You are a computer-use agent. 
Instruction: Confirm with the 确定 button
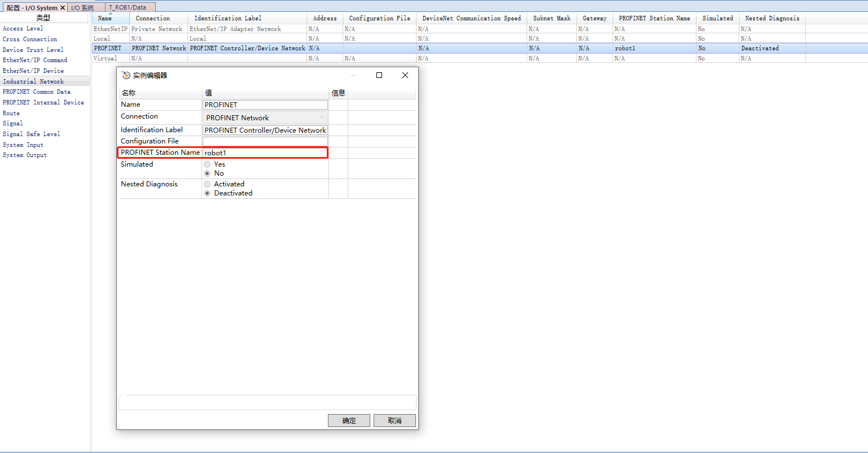[x=349, y=421]
